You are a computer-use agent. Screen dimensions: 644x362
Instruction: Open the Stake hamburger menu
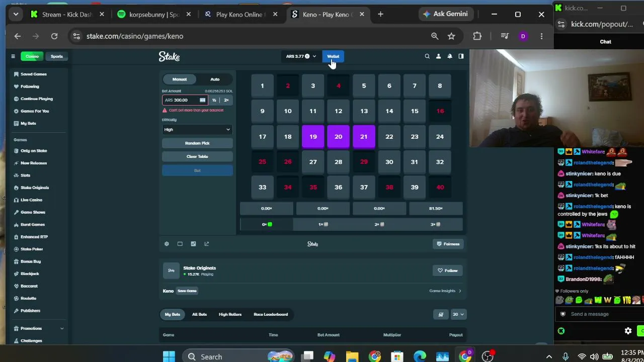click(13, 56)
